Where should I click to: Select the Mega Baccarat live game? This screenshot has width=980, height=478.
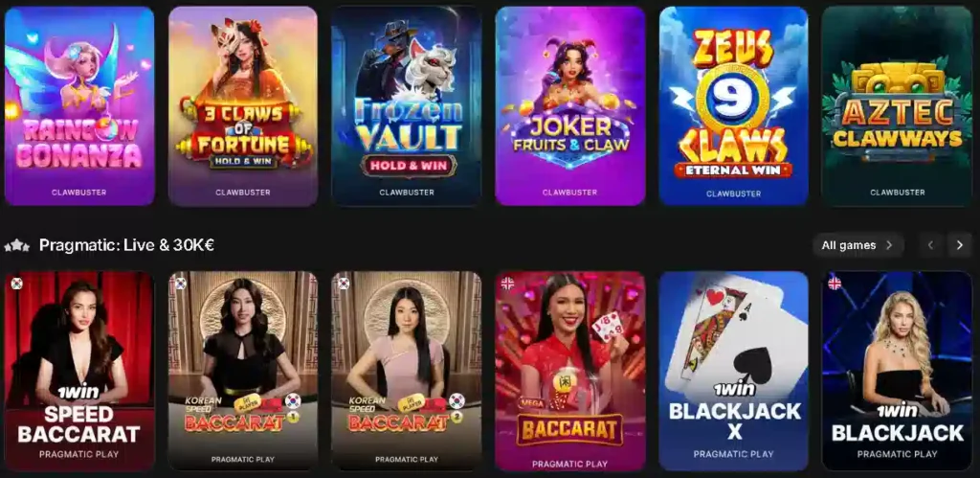tap(570, 371)
